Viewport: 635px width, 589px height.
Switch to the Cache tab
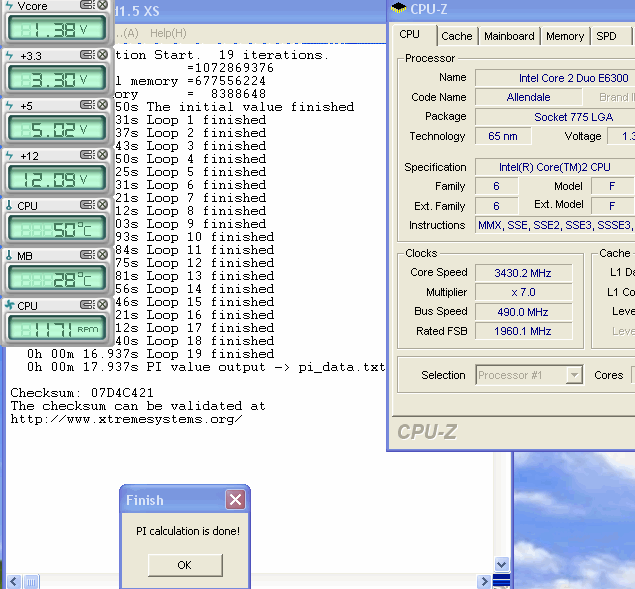[x=457, y=36]
